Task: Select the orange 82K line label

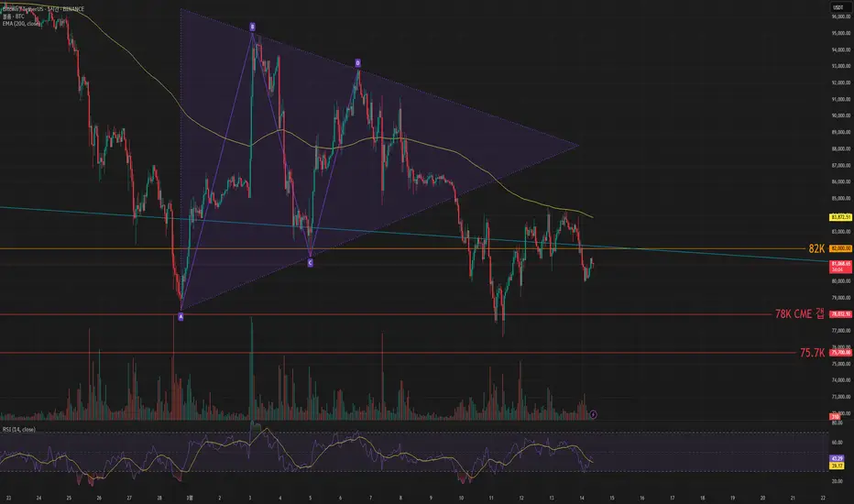Action: (816, 249)
